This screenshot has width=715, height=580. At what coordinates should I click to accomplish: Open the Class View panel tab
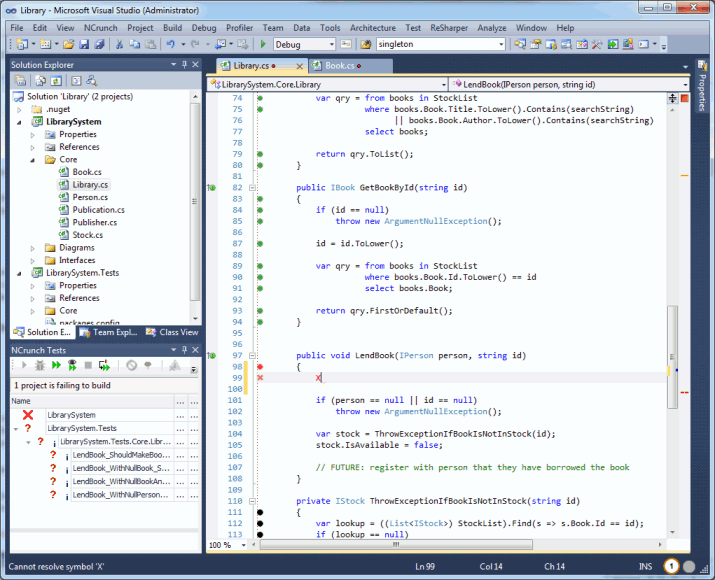176,332
